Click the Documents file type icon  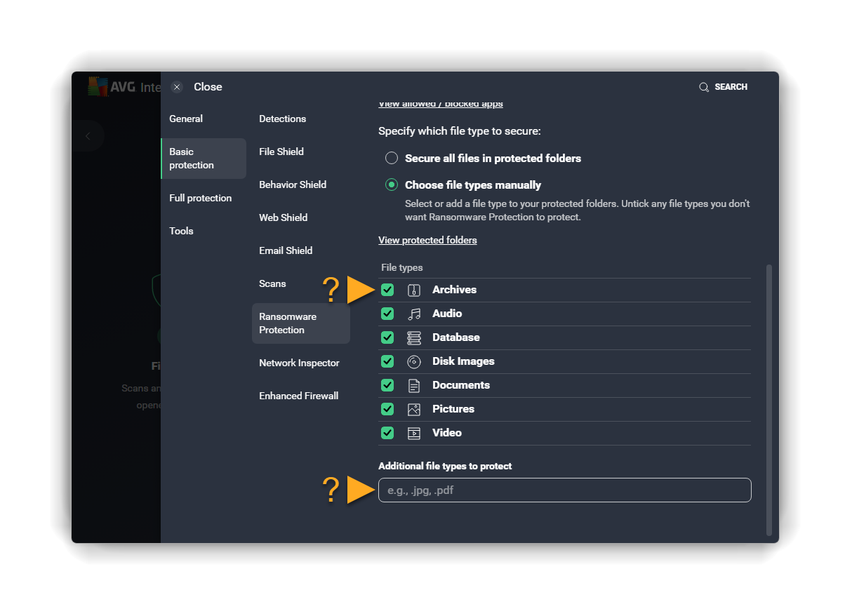click(414, 385)
